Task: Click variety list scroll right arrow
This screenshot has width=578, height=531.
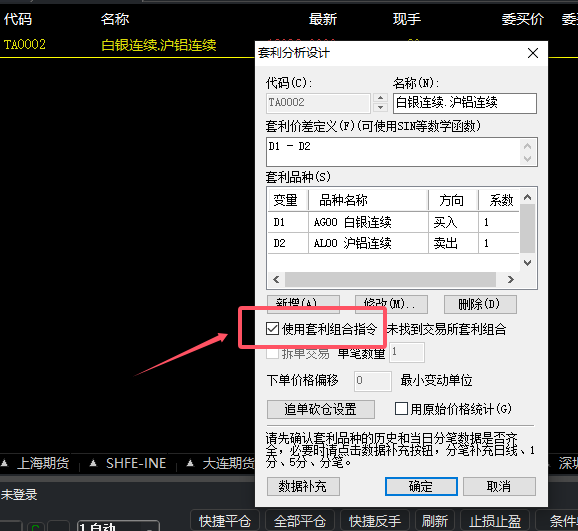Action: [511, 280]
